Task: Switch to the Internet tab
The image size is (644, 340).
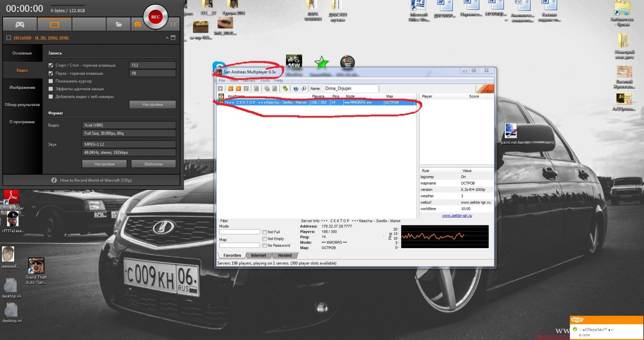Action: 258,255
